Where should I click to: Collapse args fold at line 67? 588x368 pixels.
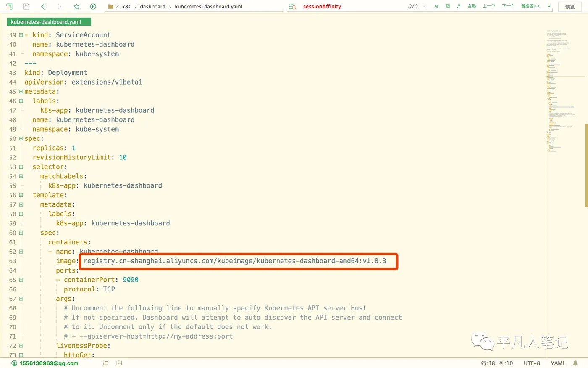[21, 299]
